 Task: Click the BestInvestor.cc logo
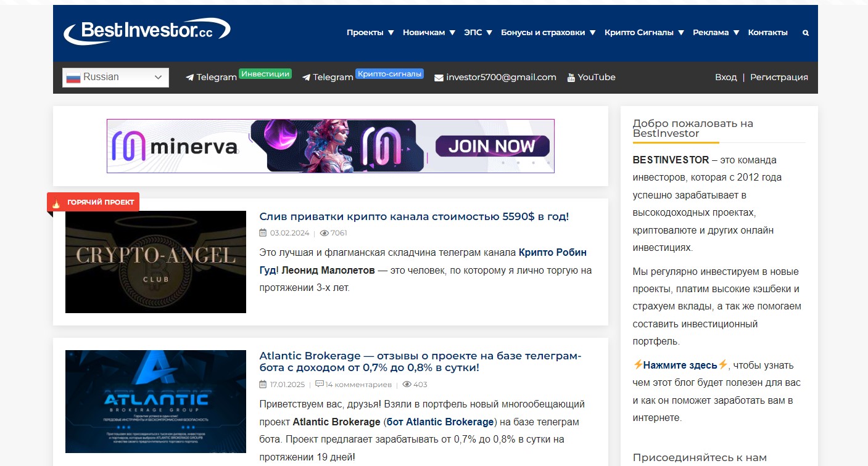click(x=147, y=31)
